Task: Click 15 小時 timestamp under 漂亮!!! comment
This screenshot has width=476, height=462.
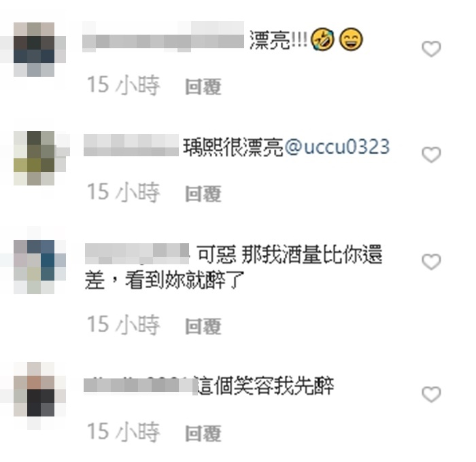Action: 123,85
